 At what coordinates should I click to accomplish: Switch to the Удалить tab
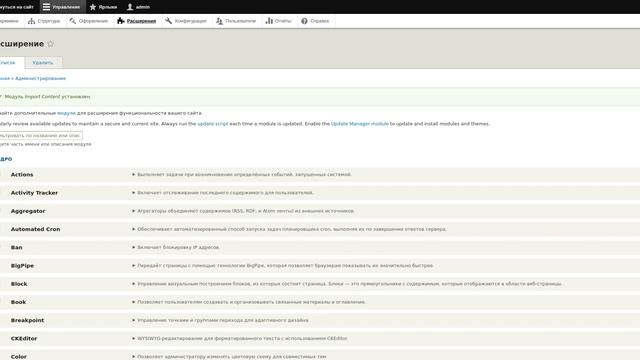[x=43, y=62]
